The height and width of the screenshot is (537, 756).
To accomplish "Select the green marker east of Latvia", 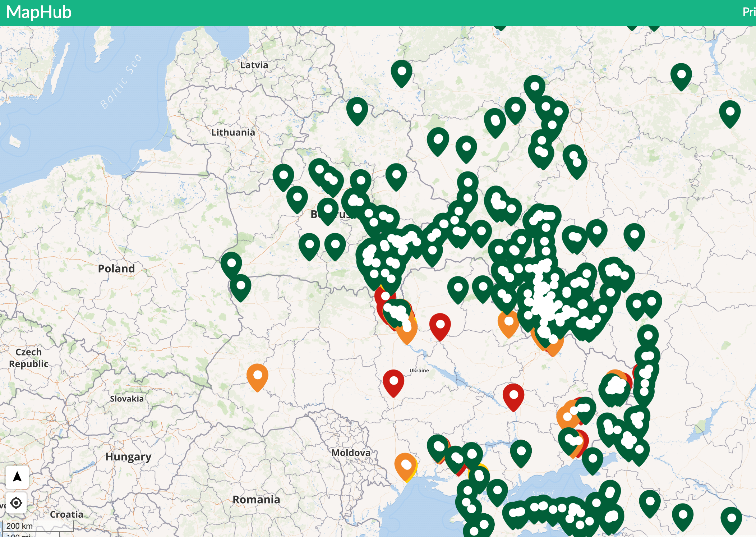I will click(401, 72).
